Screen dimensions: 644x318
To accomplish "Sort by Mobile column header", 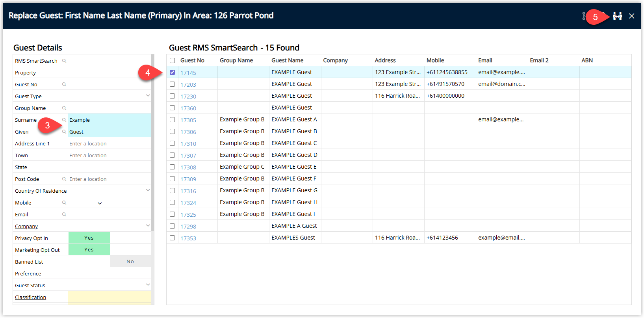I will 435,60.
